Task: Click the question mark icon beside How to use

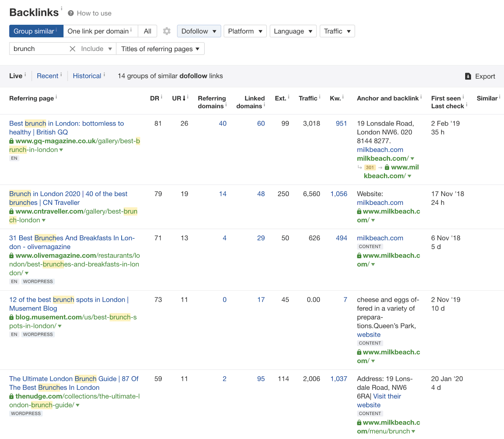Action: (x=71, y=13)
